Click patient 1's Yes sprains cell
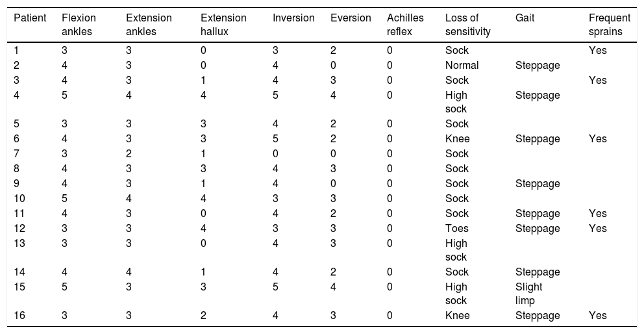 point(597,50)
